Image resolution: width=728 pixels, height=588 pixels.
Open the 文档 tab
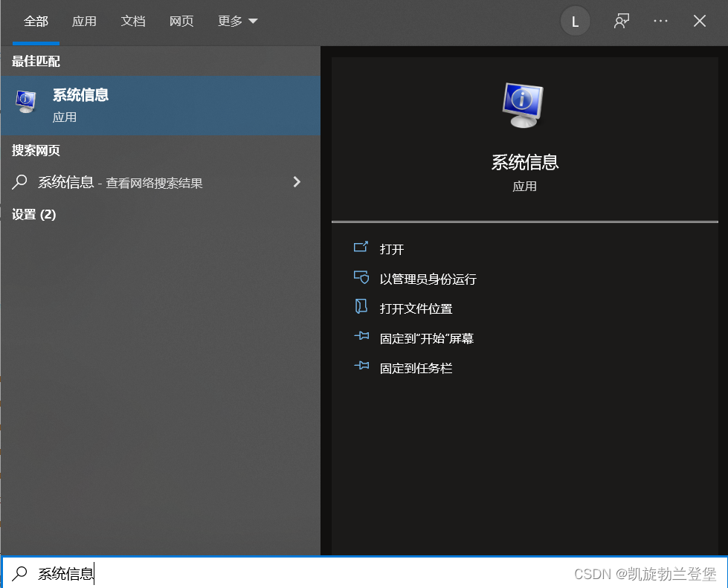pyautogui.click(x=133, y=22)
